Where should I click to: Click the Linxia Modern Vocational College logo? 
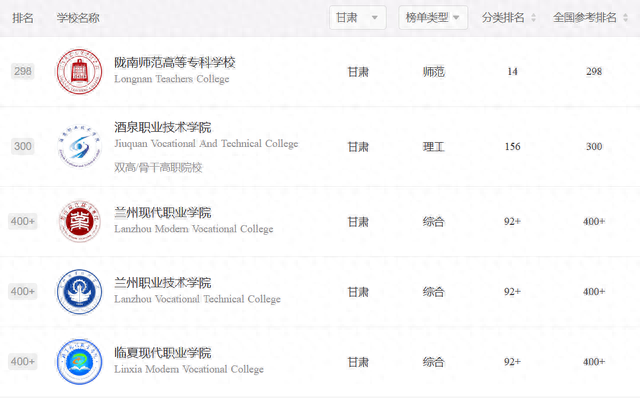[79, 362]
